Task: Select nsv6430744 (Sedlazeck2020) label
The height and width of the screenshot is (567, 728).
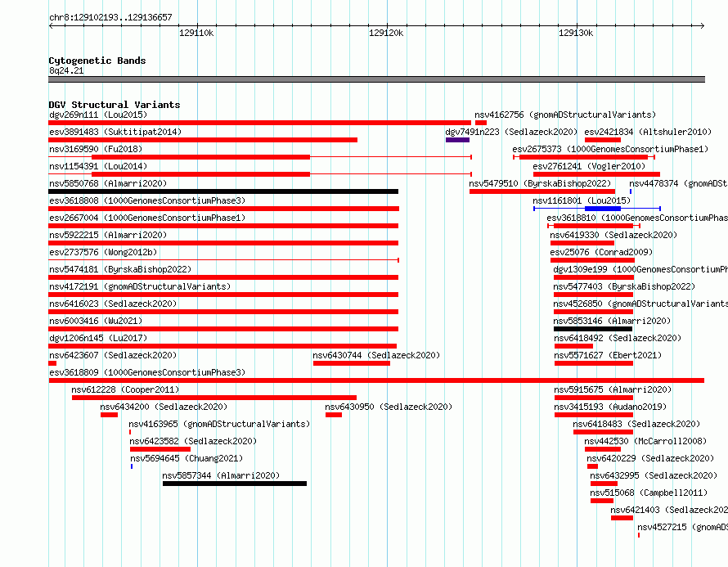Action: pos(376,355)
